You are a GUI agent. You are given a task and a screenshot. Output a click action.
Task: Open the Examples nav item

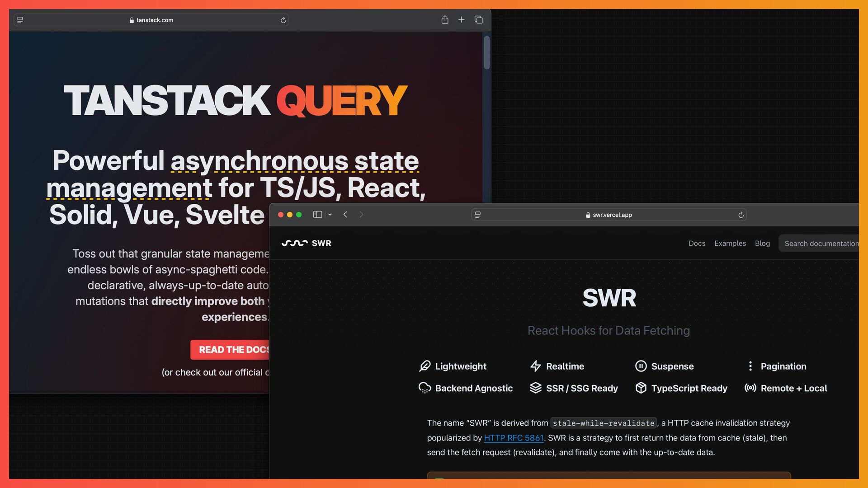coord(730,244)
